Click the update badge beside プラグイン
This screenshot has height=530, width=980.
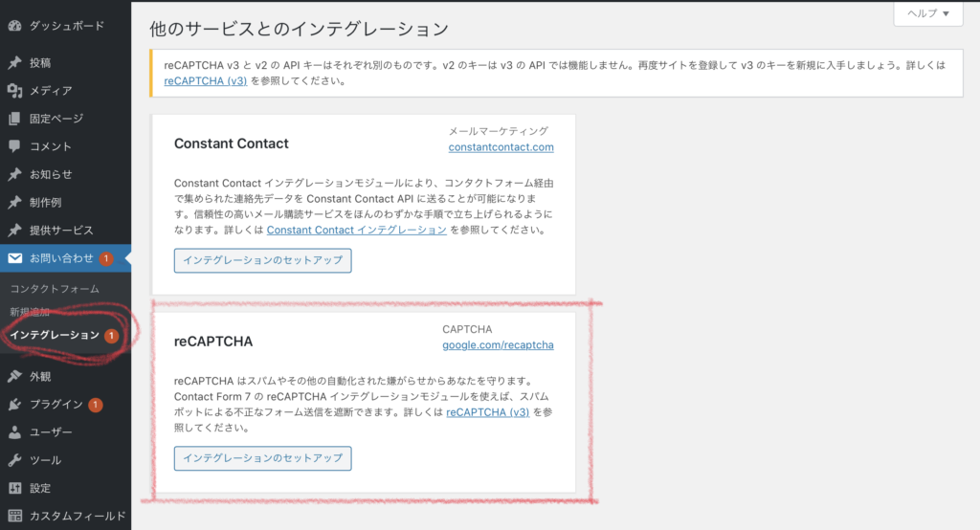pos(95,405)
